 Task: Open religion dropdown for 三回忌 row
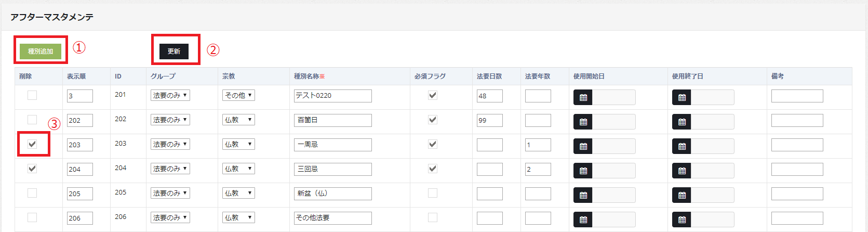pyautogui.click(x=238, y=169)
